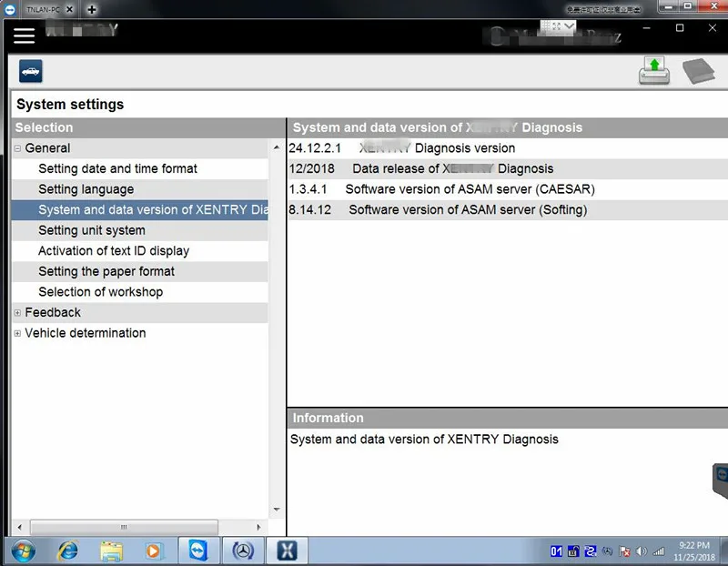Click the horizontal scrollbar thumb
The image size is (728, 566).
pos(124,527)
